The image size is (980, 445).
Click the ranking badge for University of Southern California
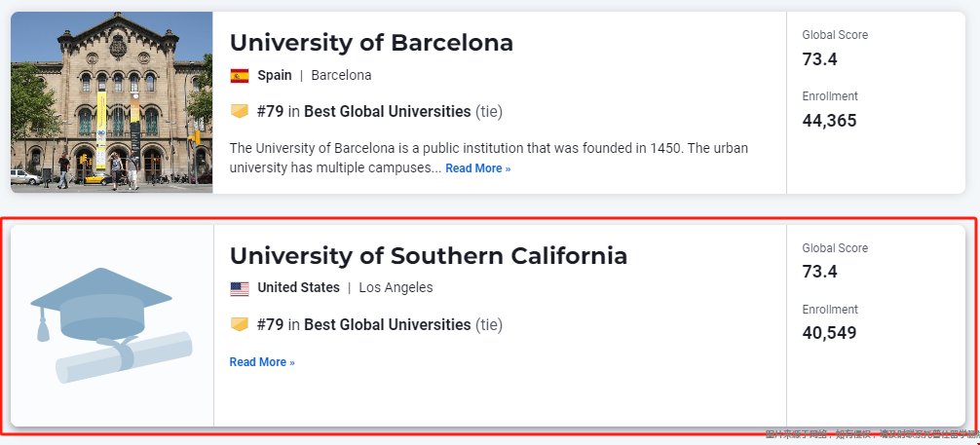coord(240,324)
